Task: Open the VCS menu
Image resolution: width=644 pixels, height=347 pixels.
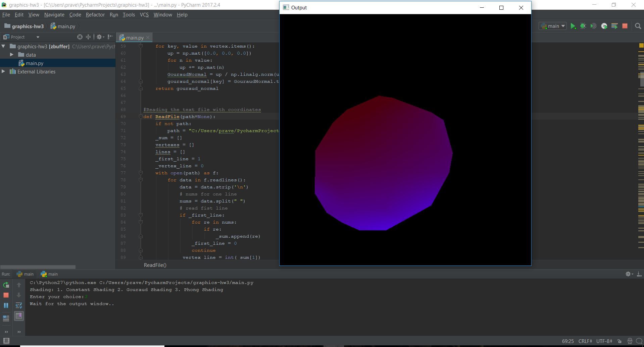Action: [144, 15]
